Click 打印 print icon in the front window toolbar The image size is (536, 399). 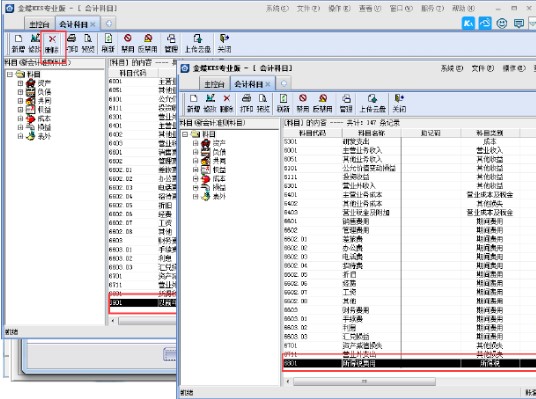(246, 103)
